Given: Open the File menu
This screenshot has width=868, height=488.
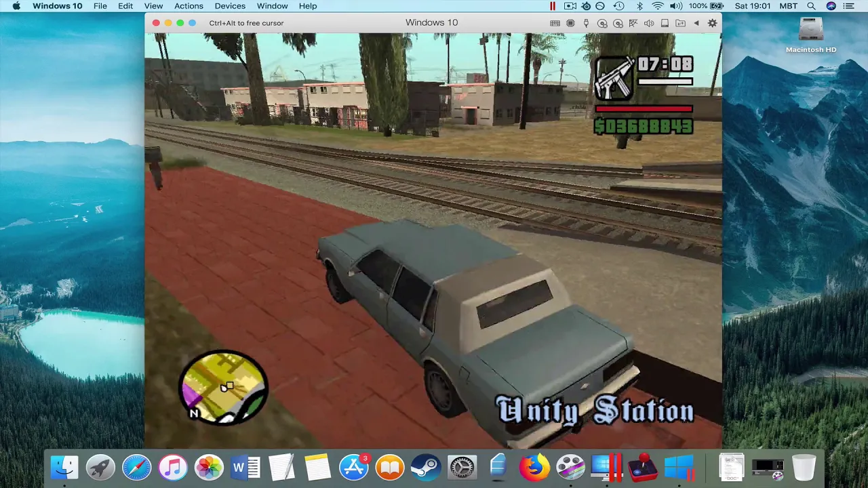Looking at the screenshot, I should click(x=100, y=6).
